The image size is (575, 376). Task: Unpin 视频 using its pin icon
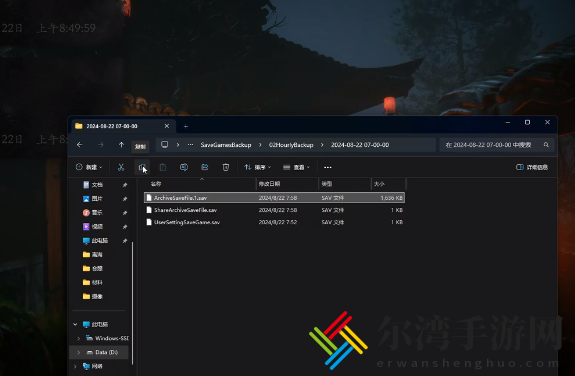coord(125,227)
